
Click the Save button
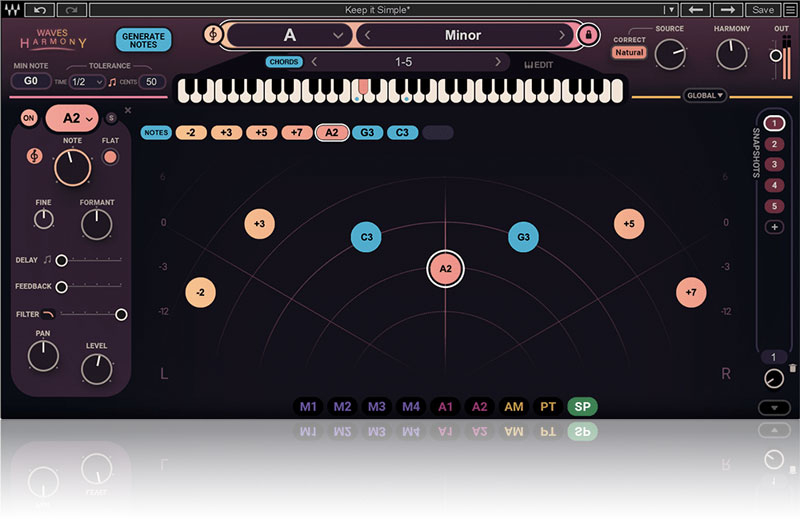[x=762, y=9]
